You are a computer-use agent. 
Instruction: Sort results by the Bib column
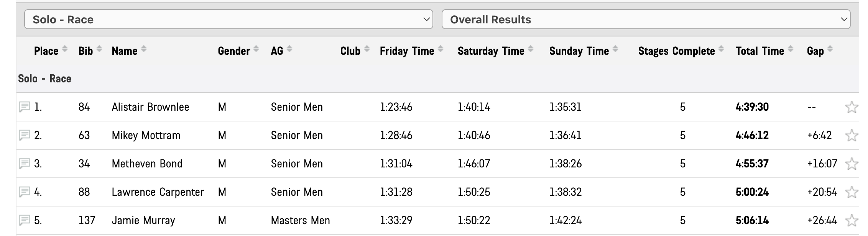(x=99, y=49)
